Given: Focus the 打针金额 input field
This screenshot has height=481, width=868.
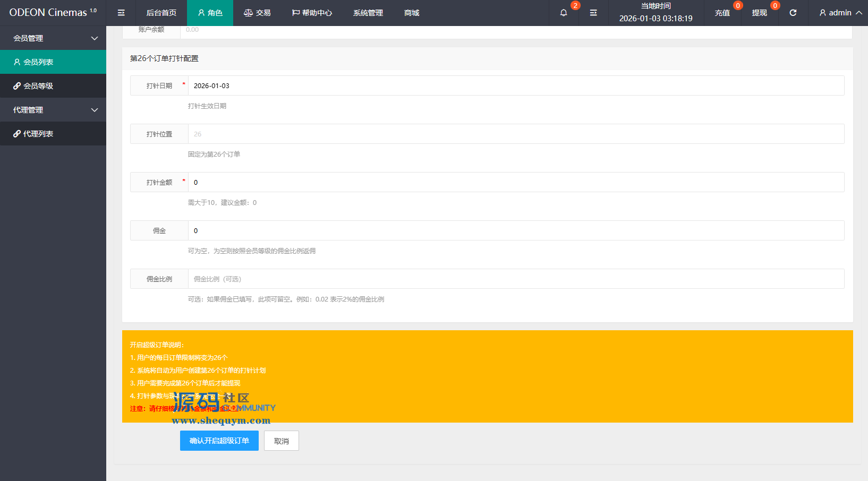Looking at the screenshot, I should pos(515,182).
